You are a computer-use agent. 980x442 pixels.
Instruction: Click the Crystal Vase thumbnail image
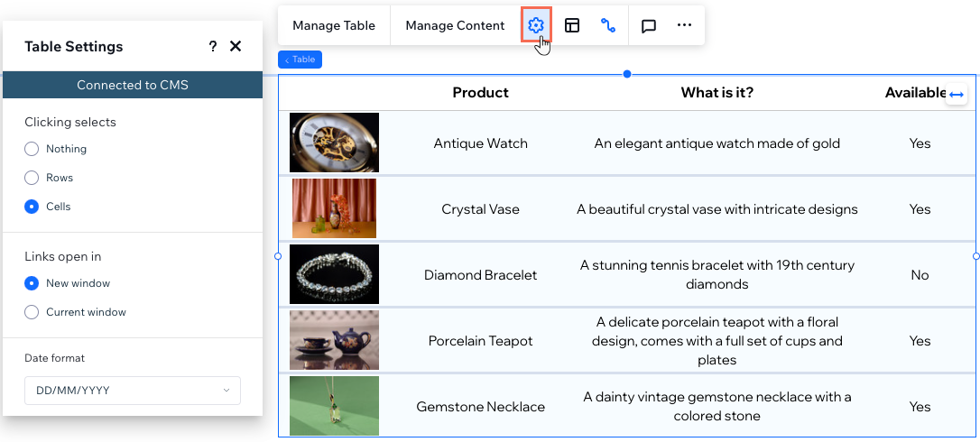(335, 208)
